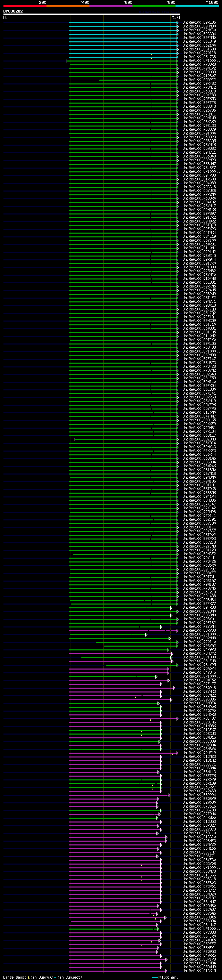The image size is (222, 980).
Task: Click hit label UniRef100_C1HD86
Action: tap(199, 726)
